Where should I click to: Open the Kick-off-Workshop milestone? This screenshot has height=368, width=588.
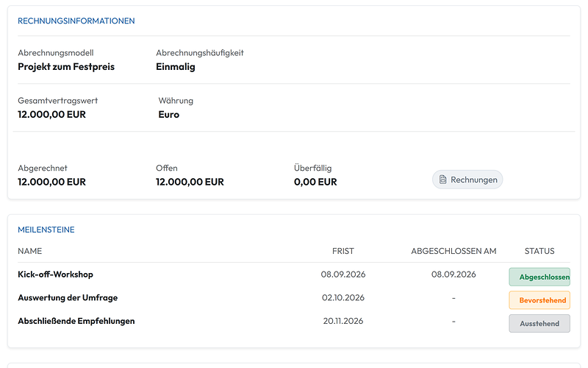tap(56, 275)
